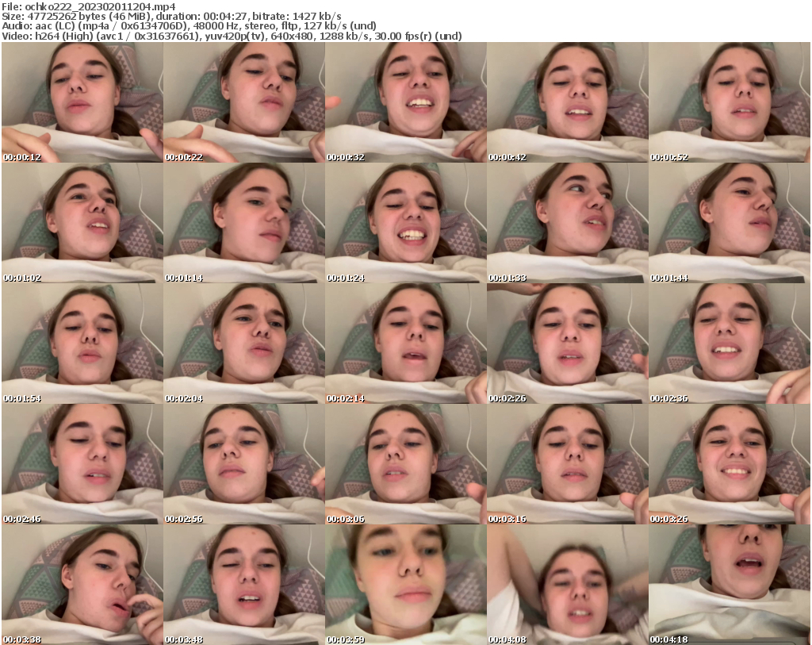
Task: Click the 00:01:44 frame in row two
Action: [730, 223]
